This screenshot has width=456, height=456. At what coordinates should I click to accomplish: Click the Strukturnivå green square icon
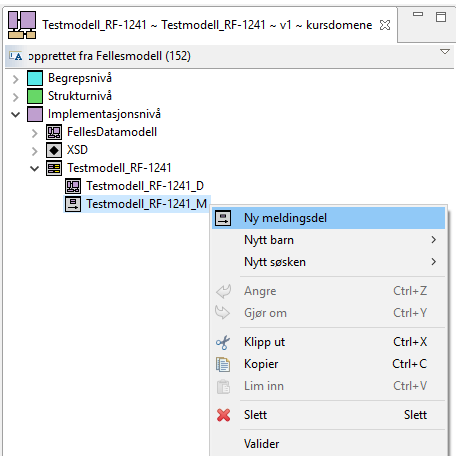pos(35,96)
